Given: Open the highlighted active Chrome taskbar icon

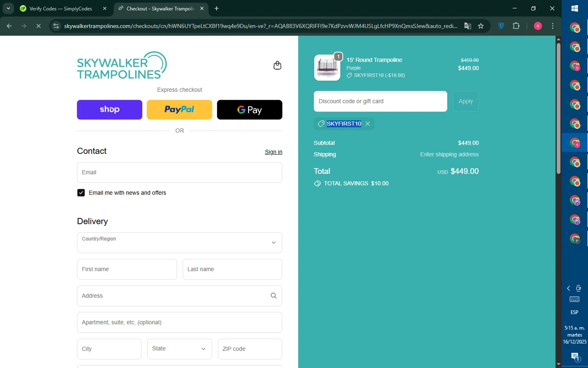Looking at the screenshot, I should coord(575,143).
